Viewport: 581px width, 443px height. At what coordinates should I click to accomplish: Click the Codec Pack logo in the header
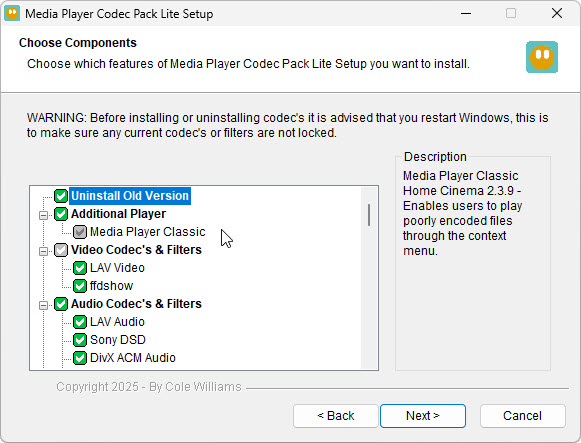542,57
